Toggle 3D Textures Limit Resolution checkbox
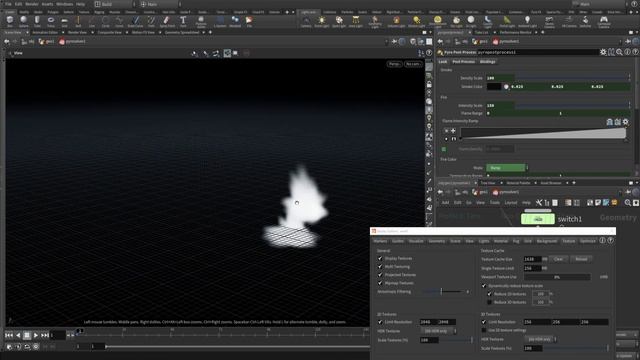Screen dimensions: 640x360 coord(484,322)
